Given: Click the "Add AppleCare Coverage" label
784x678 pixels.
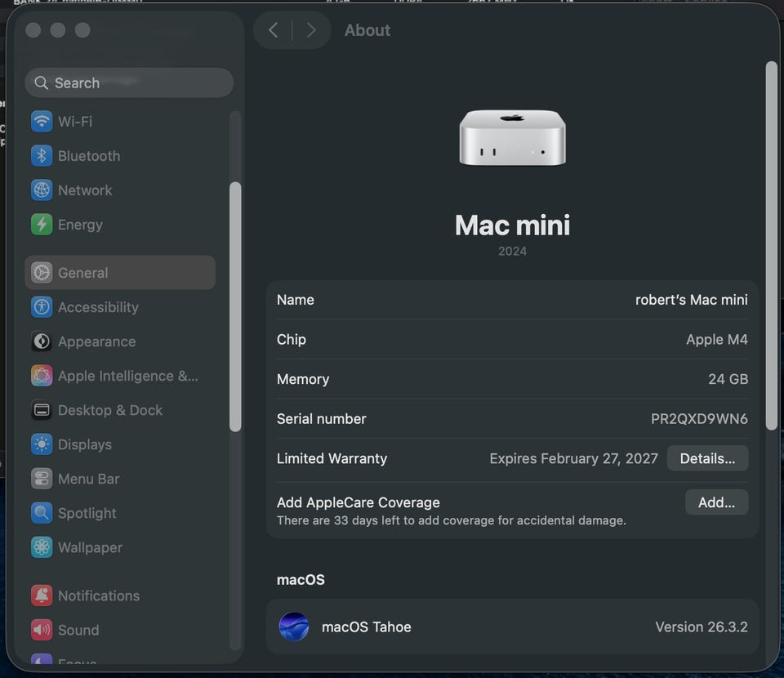Looking at the screenshot, I should [359, 502].
